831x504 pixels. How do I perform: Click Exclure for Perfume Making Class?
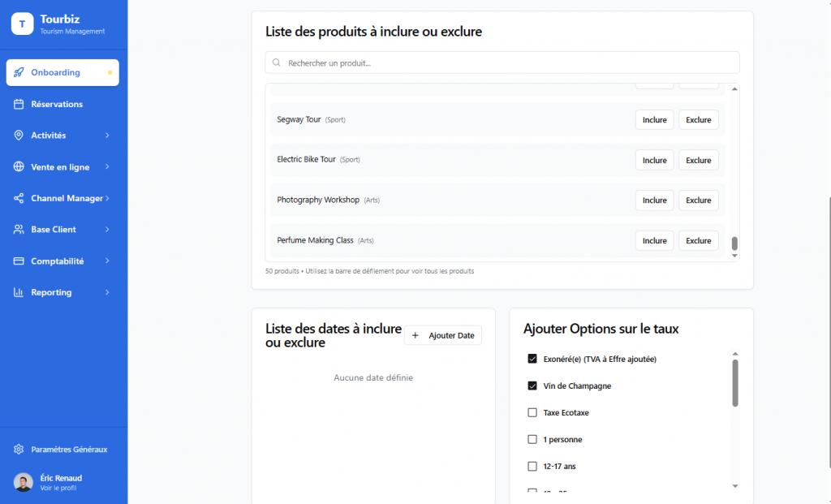tap(698, 241)
